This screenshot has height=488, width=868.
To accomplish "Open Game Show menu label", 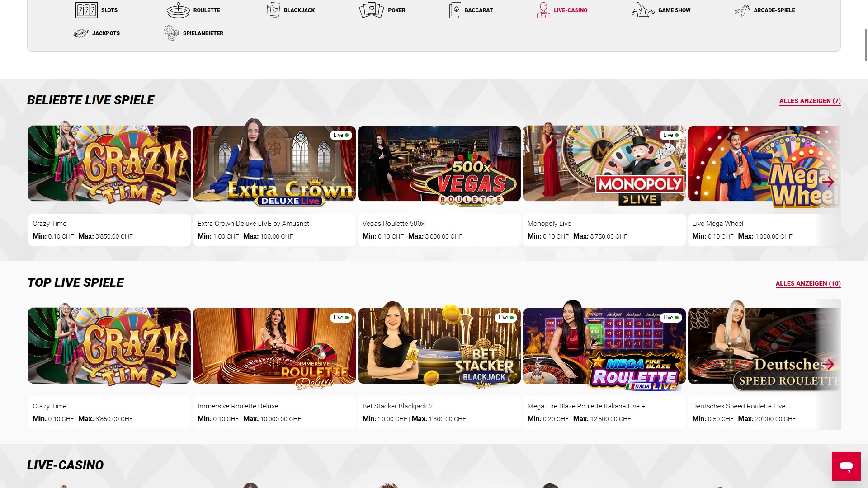I will click(x=675, y=10).
